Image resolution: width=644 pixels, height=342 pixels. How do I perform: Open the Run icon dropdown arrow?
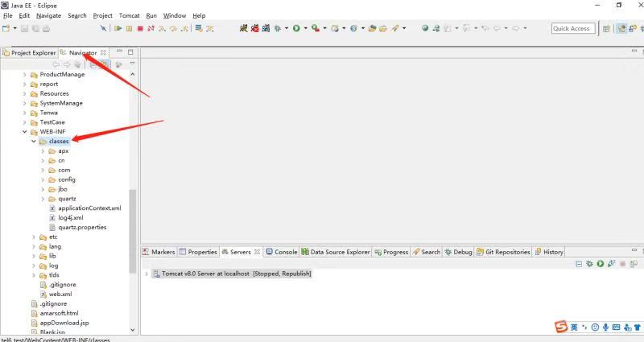[x=306, y=28]
